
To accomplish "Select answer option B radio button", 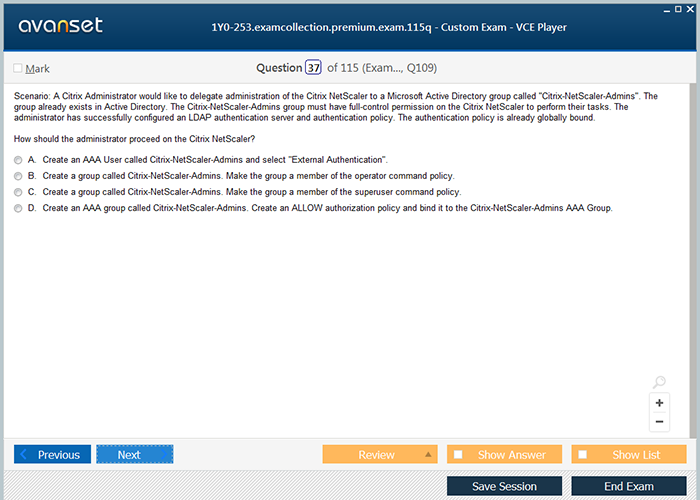I will (18, 176).
